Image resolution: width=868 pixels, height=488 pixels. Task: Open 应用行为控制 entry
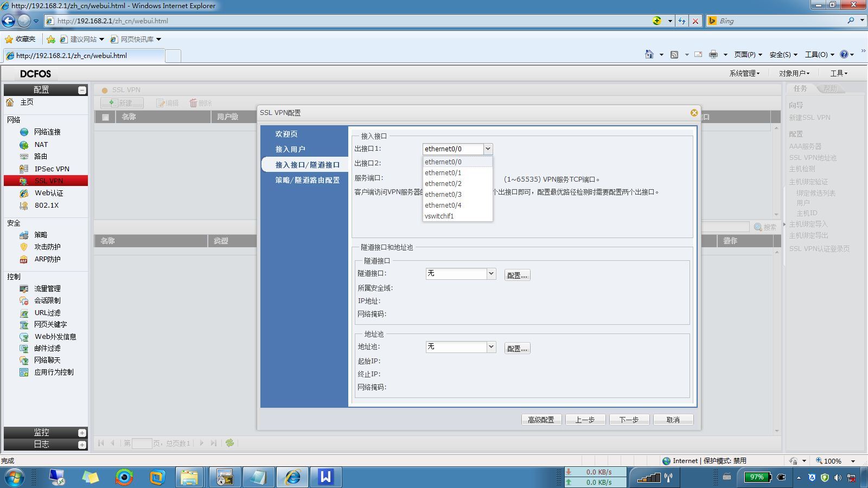point(54,372)
